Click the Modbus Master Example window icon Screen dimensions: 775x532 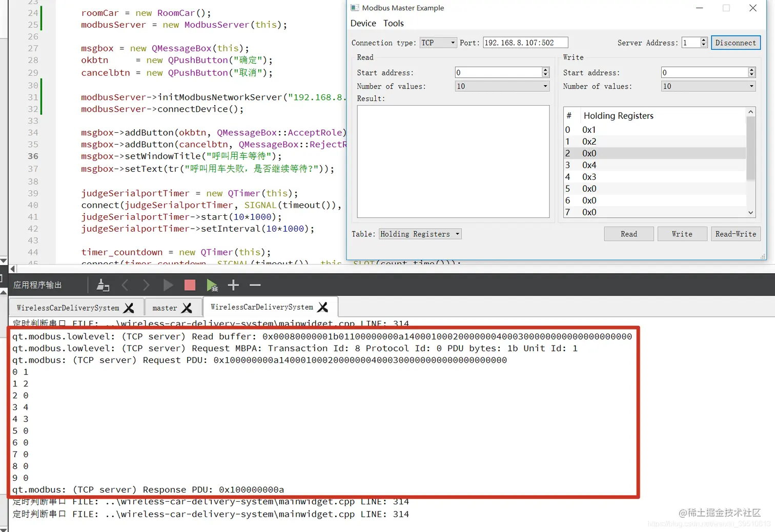[x=355, y=8]
